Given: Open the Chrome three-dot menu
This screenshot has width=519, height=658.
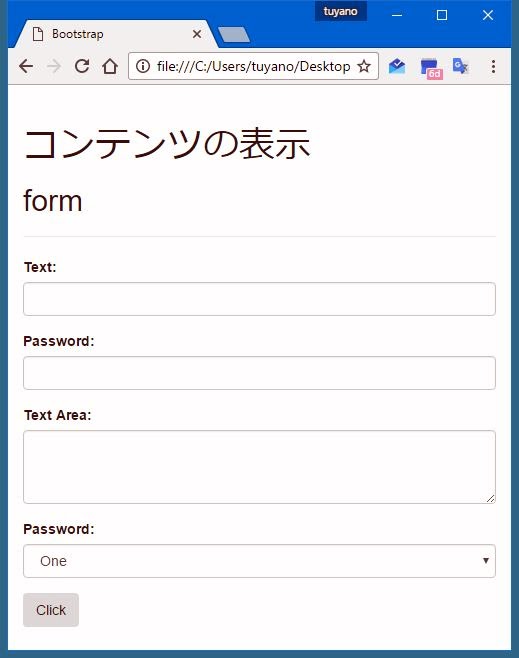Looking at the screenshot, I should [x=493, y=66].
